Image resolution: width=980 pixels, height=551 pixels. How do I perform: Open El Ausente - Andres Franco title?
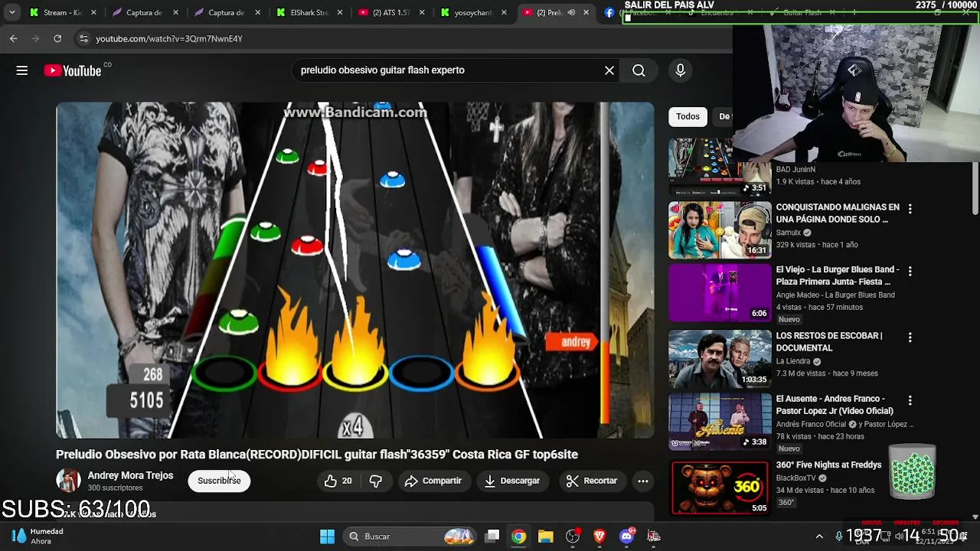click(835, 405)
